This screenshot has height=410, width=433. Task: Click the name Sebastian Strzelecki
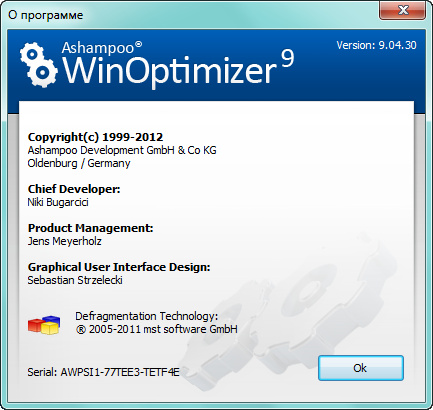75,280
